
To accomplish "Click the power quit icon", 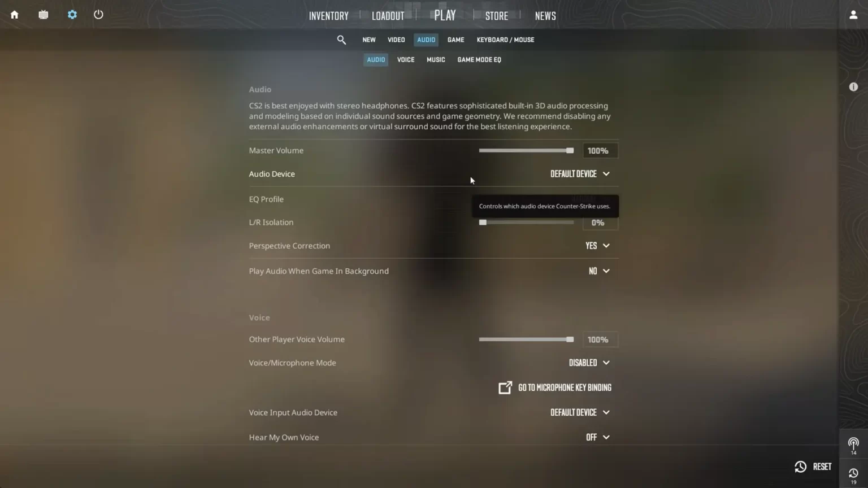I will (98, 15).
